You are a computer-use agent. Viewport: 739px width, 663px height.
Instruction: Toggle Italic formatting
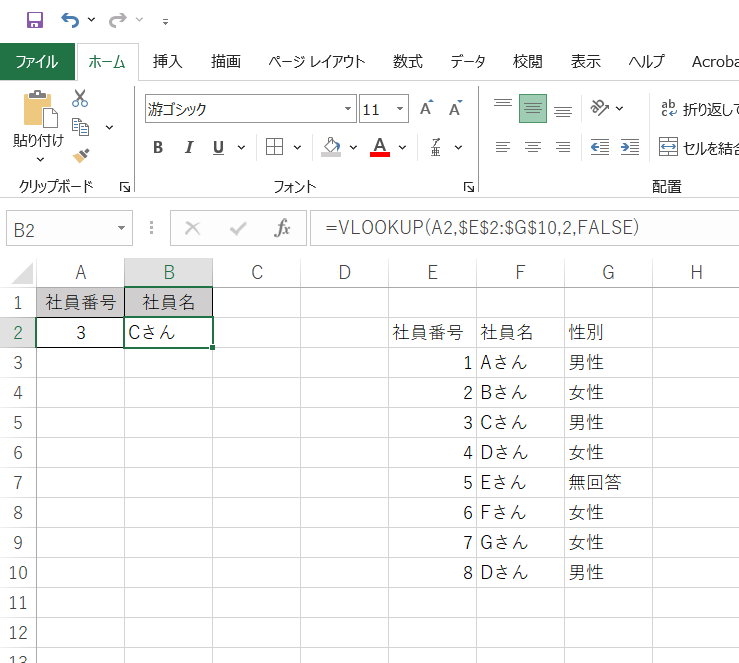[188, 148]
